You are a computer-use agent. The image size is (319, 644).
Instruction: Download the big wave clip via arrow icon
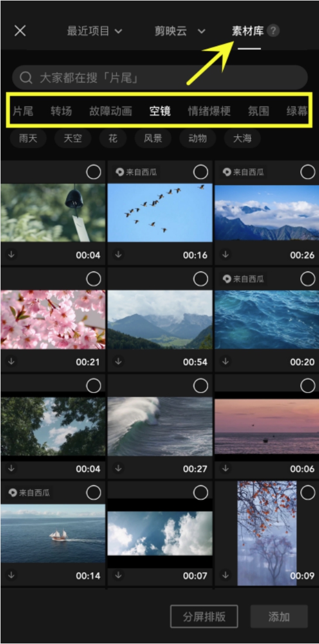coord(118,468)
